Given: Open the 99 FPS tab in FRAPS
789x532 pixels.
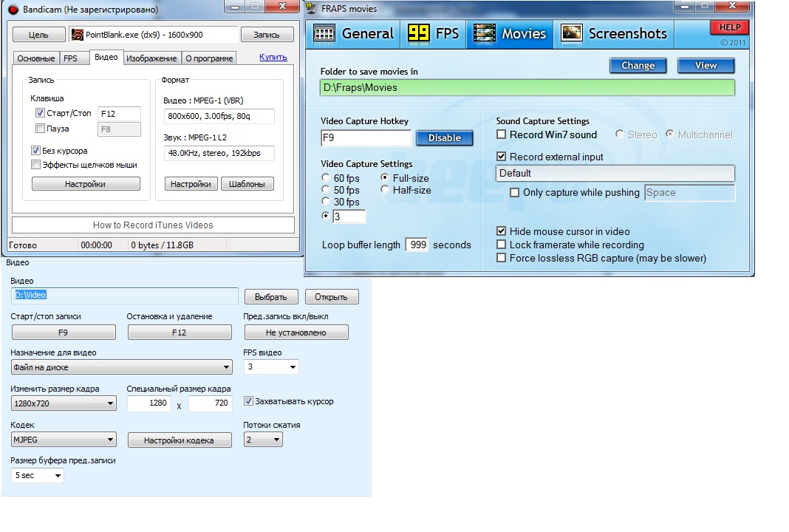Looking at the screenshot, I should tap(433, 34).
